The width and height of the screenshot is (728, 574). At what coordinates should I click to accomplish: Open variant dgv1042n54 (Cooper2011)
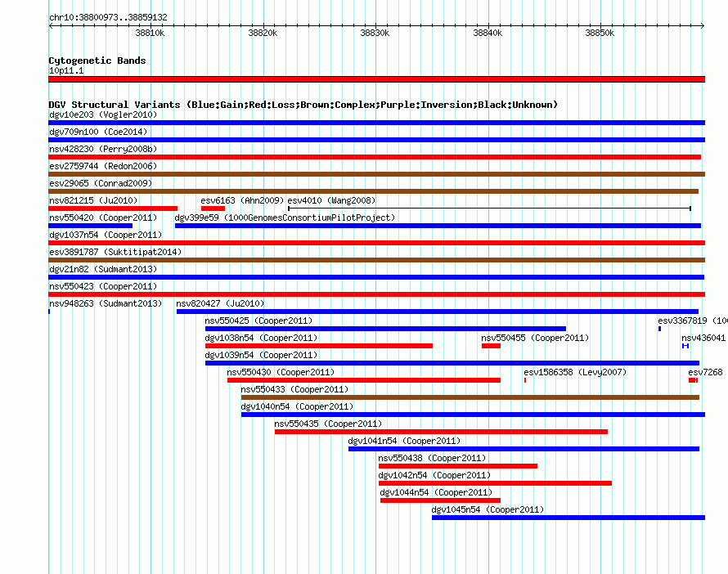click(x=434, y=475)
